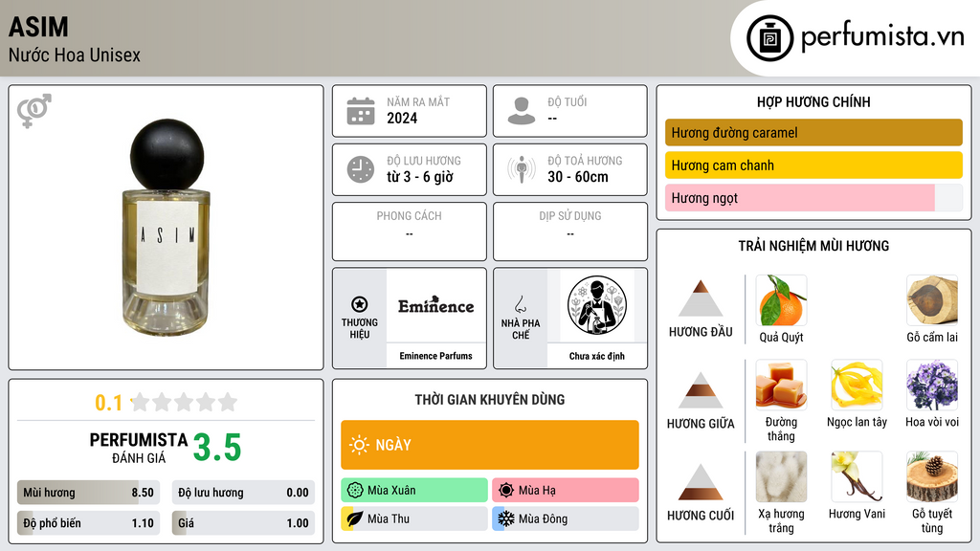Click the Hương ngọt accord bar

813,198
